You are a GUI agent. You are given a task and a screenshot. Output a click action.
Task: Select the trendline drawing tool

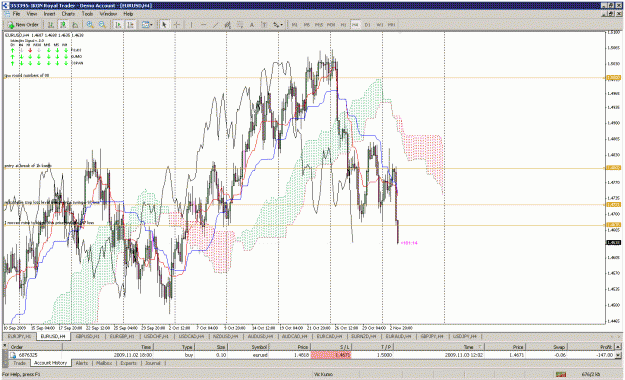tap(215, 25)
